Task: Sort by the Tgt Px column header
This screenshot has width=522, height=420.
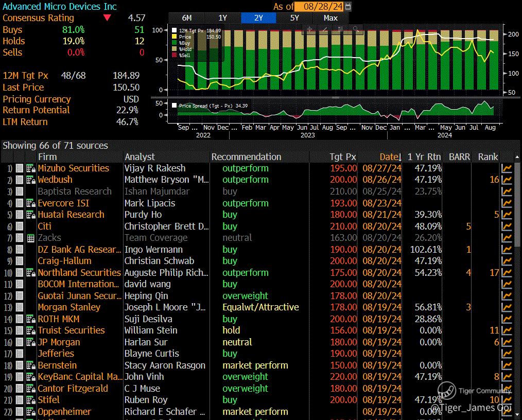Action: (x=342, y=157)
